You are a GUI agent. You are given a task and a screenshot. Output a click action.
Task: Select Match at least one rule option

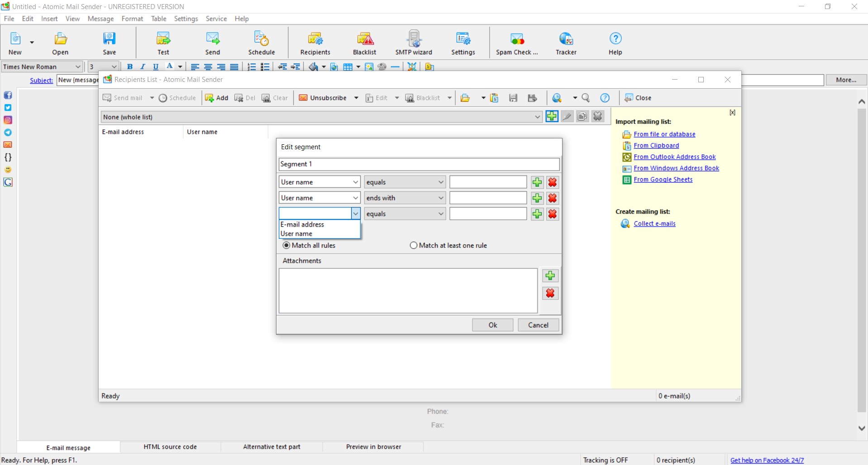[448, 246]
